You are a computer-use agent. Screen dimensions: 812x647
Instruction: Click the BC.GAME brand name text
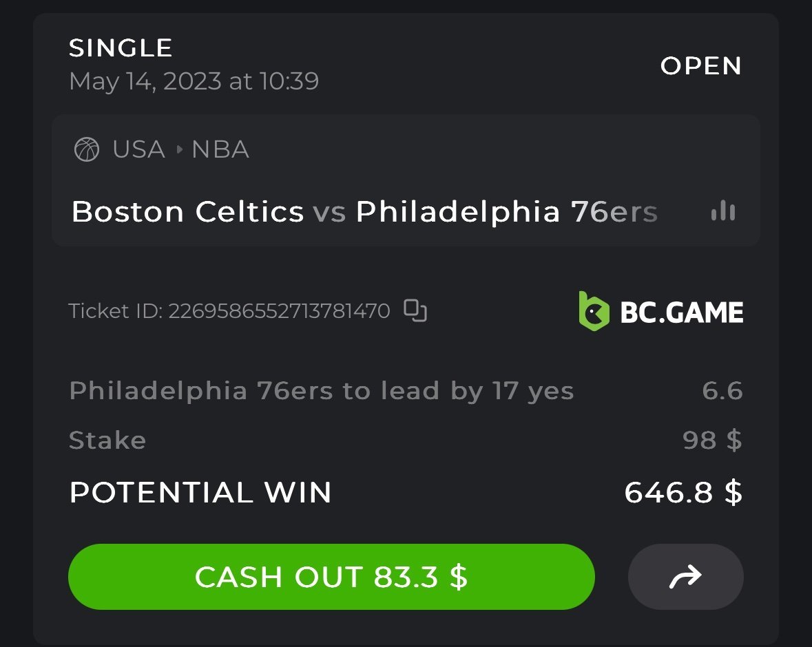681,312
